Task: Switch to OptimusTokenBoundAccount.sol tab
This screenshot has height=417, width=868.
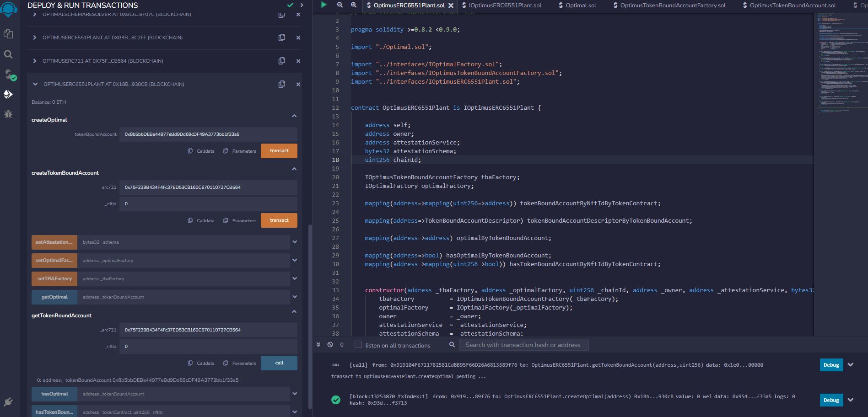Action: point(789,5)
